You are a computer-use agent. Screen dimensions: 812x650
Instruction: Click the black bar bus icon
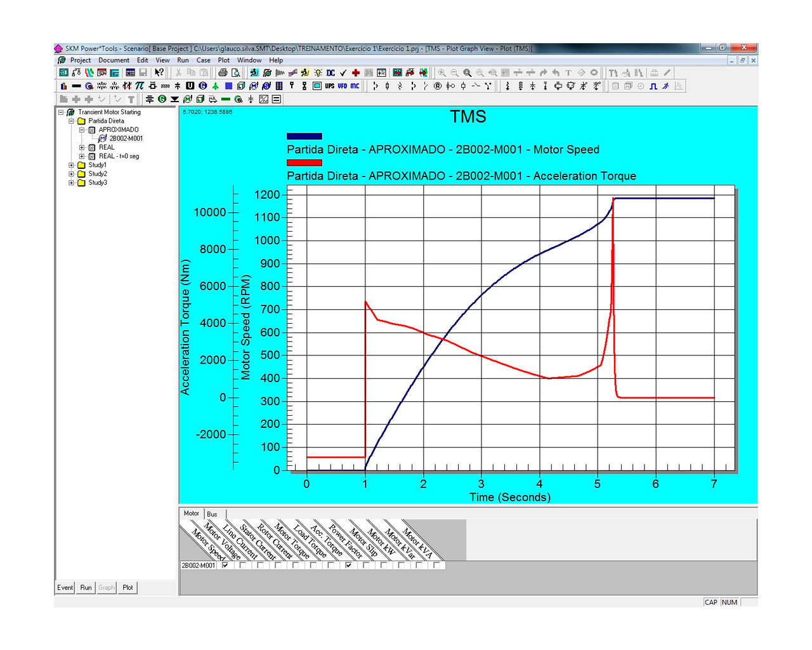(x=76, y=86)
